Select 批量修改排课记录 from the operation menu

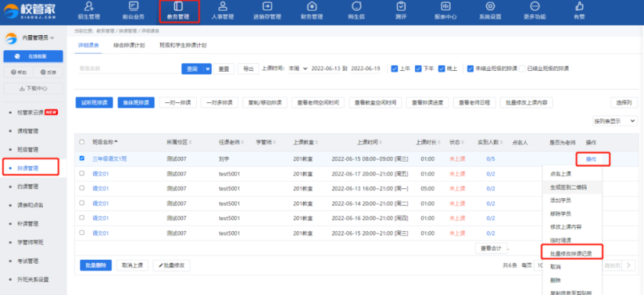(571, 253)
